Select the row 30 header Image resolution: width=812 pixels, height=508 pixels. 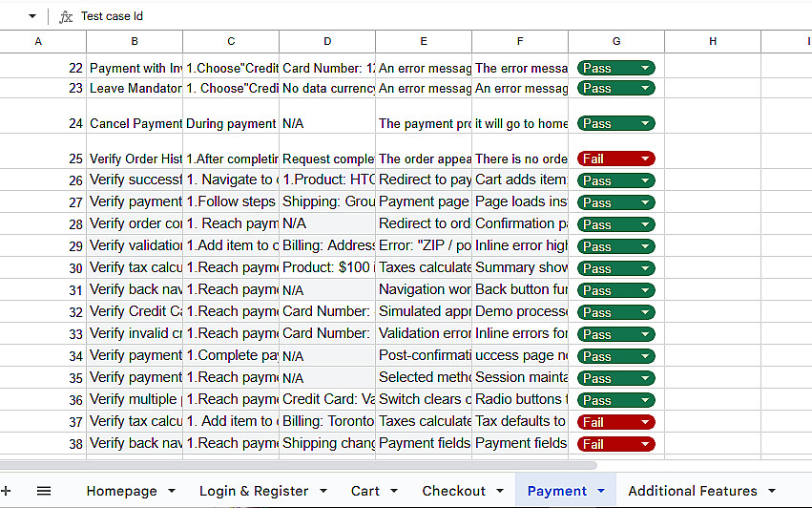coord(43,267)
